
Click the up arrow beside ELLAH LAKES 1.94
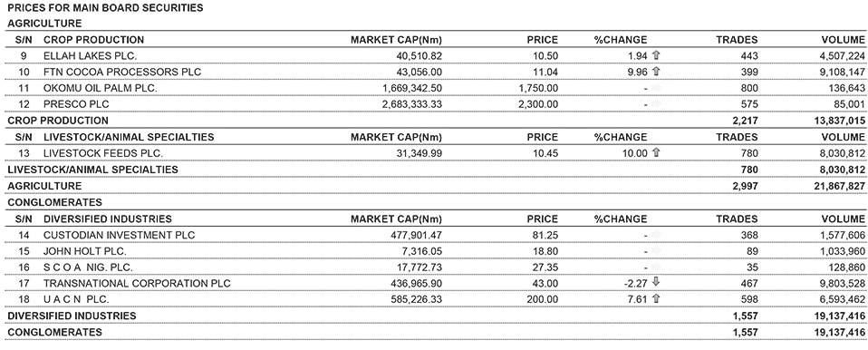coord(657,55)
